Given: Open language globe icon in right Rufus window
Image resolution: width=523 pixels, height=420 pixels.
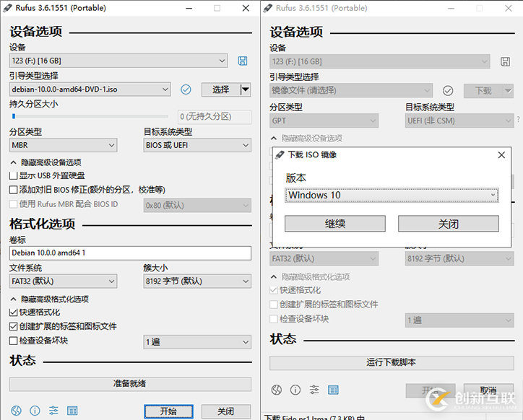Looking at the screenshot, I should (x=276, y=390).
